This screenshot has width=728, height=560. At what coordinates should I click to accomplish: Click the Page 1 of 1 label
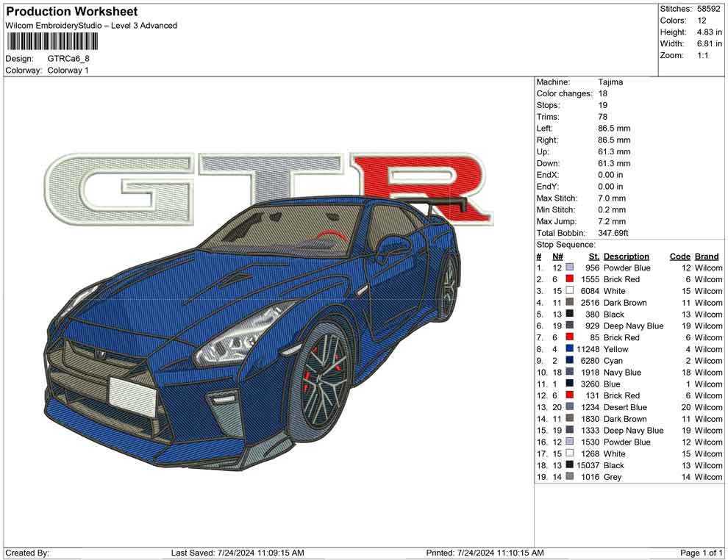pos(699,551)
